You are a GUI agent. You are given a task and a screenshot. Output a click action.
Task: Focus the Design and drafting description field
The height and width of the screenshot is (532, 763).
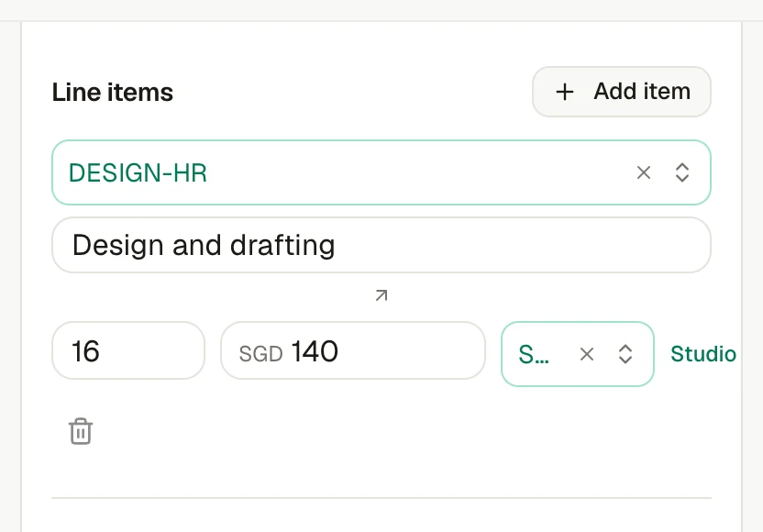pyautogui.click(x=381, y=245)
